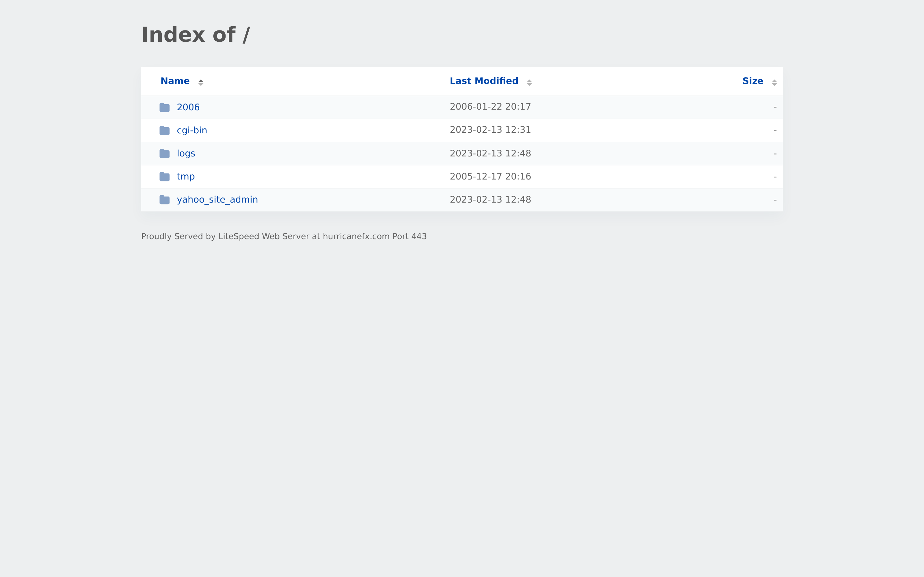924x577 pixels.
Task: Sort the listing by Last Modified header
Action: point(484,81)
